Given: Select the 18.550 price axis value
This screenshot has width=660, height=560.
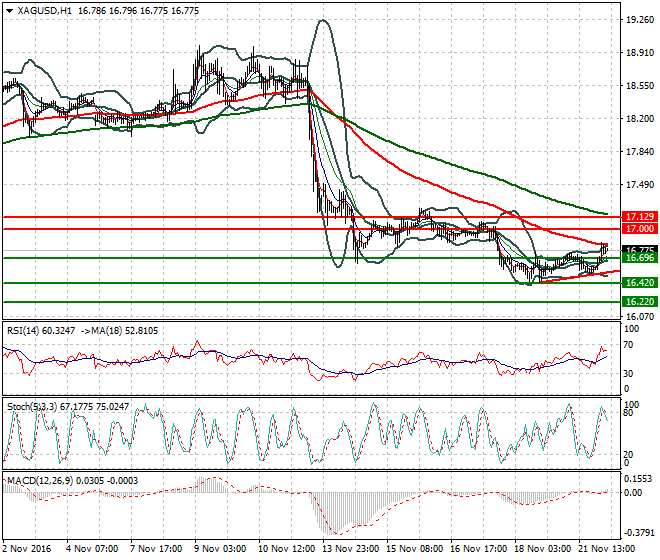Looking at the screenshot, I should click(640, 86).
